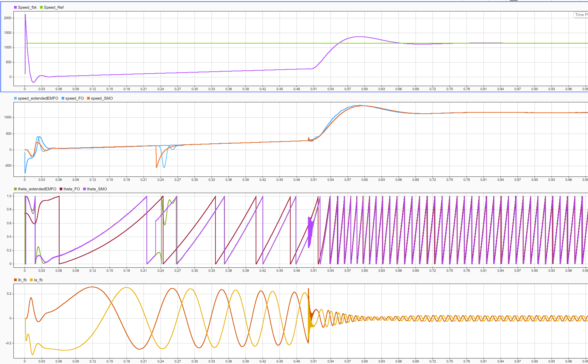Click the 0.6 y-axis tick of theta plot
The width and height of the screenshot is (588, 364).
(x=9, y=223)
